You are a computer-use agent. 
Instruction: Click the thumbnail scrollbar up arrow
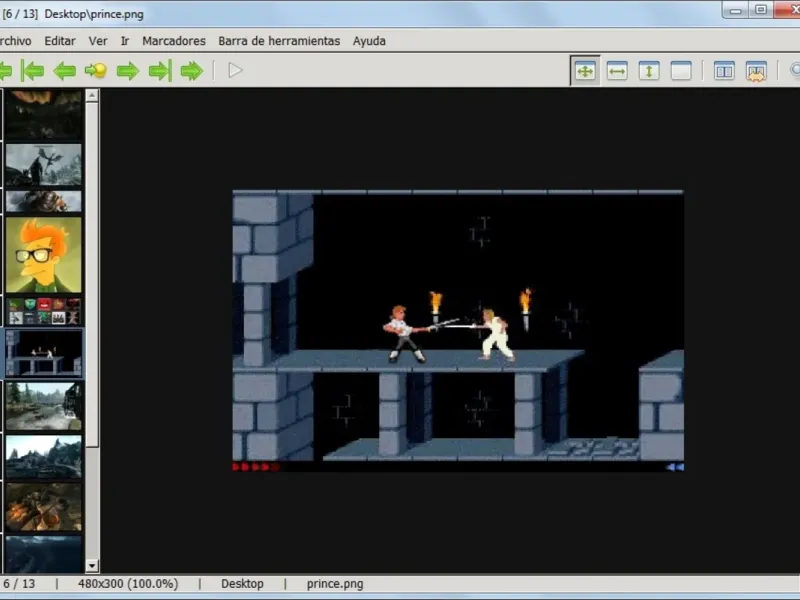coord(92,95)
